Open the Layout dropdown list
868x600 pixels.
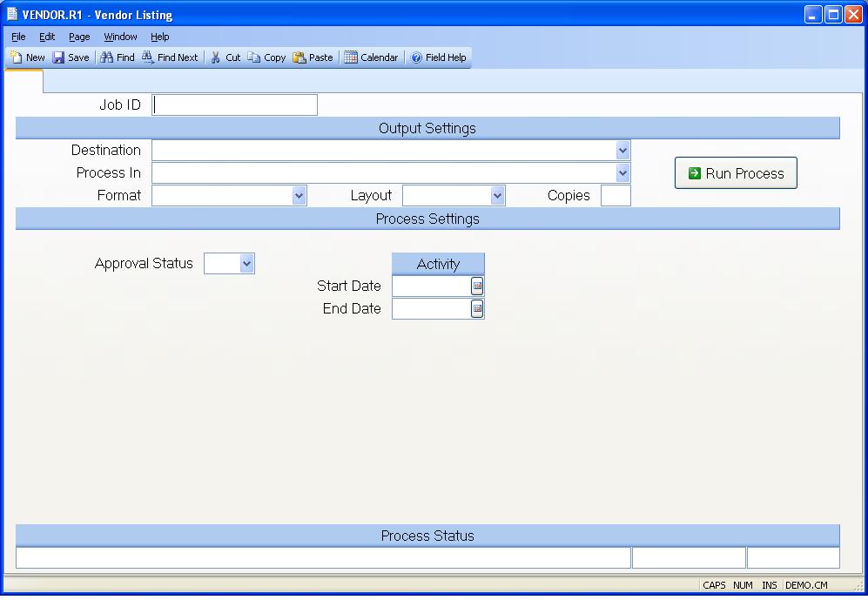[x=497, y=196]
